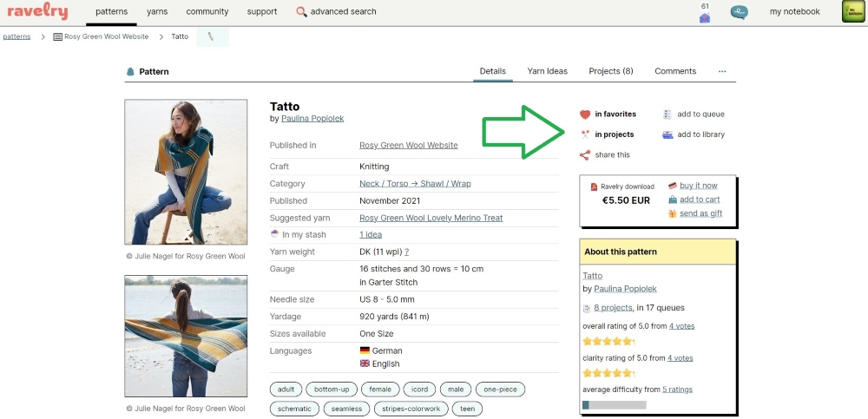Screen dimensions: 868x419
Task: Switch to the Projects (8) tab
Action: 610,71
